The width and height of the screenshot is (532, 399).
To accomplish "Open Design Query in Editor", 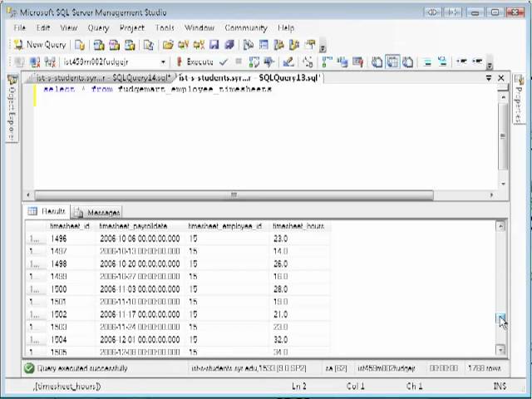I will click(x=288, y=62).
